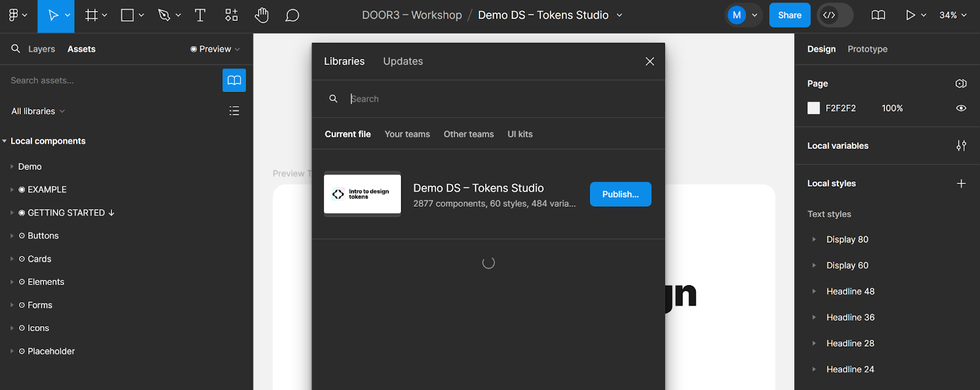Viewport: 980px width, 390px height.
Task: Open the Preview page dropdown
Action: click(x=215, y=49)
